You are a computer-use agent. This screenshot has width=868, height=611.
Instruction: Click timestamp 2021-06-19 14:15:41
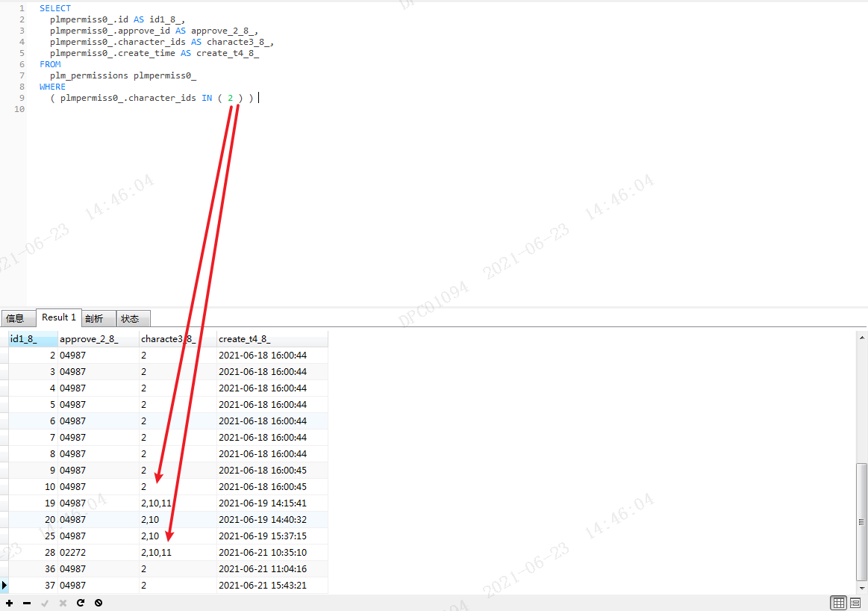(x=263, y=503)
